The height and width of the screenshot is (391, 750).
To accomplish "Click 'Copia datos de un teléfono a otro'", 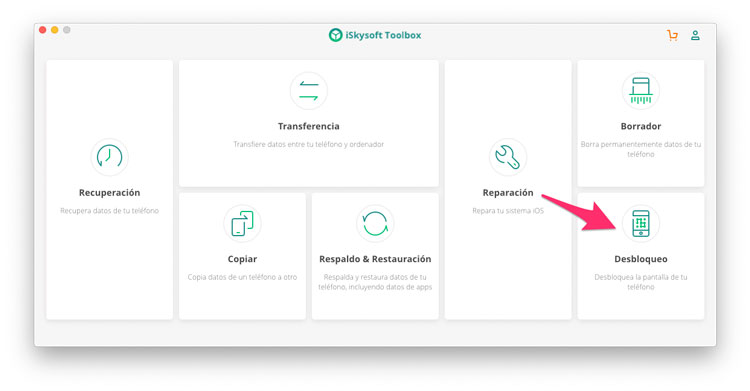I will click(242, 277).
